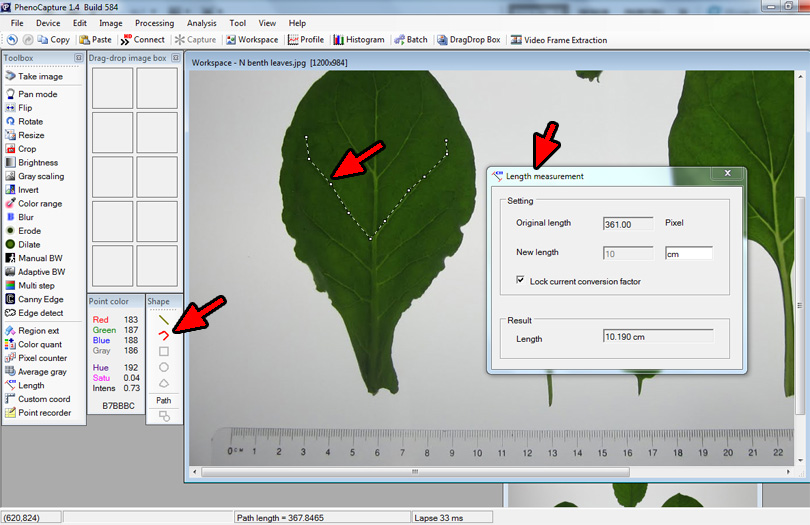Select the circle shape tool

coord(164,367)
